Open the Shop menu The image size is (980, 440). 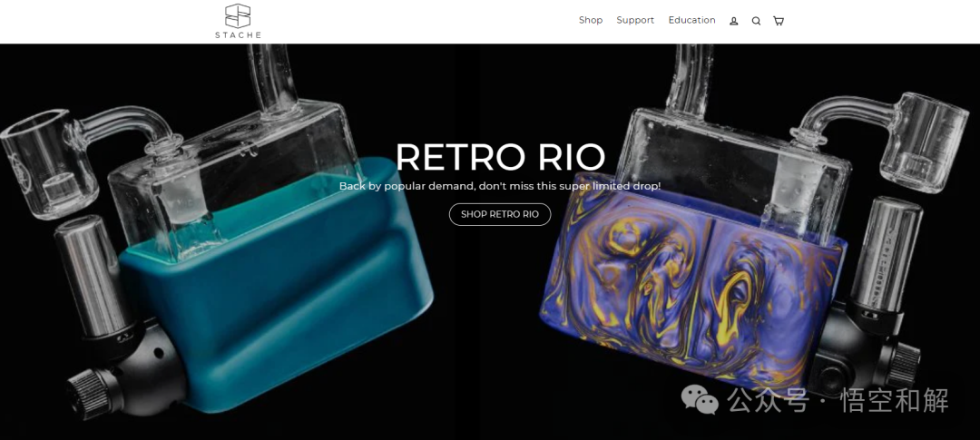tap(591, 20)
